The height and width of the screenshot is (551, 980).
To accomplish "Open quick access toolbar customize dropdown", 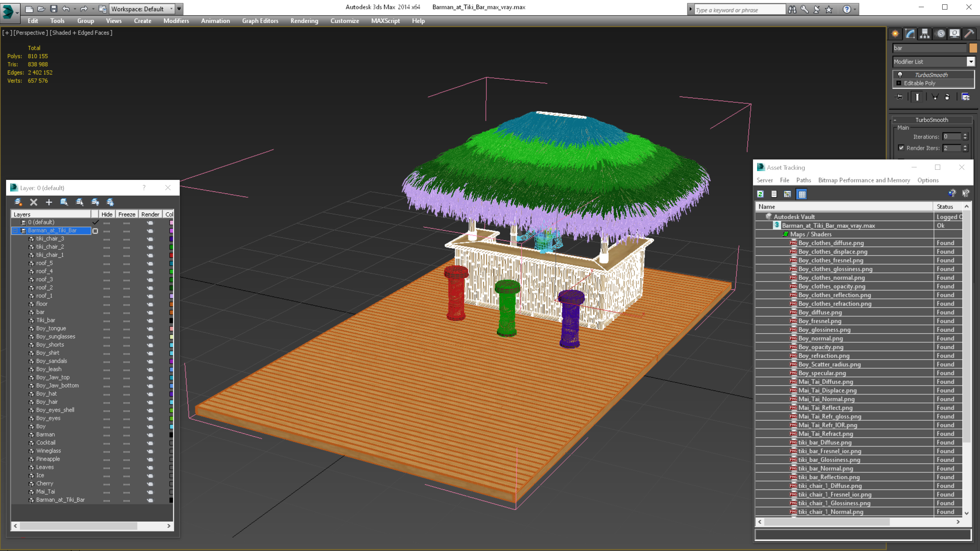I will pyautogui.click(x=179, y=9).
